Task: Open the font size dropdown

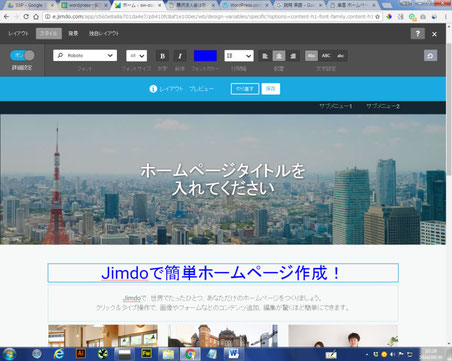Action: point(137,56)
